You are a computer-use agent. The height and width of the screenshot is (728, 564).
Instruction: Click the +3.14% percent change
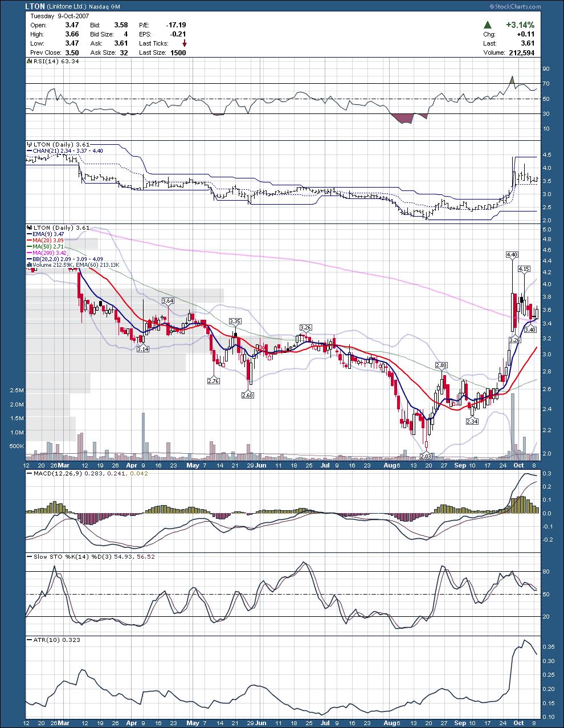click(520, 25)
